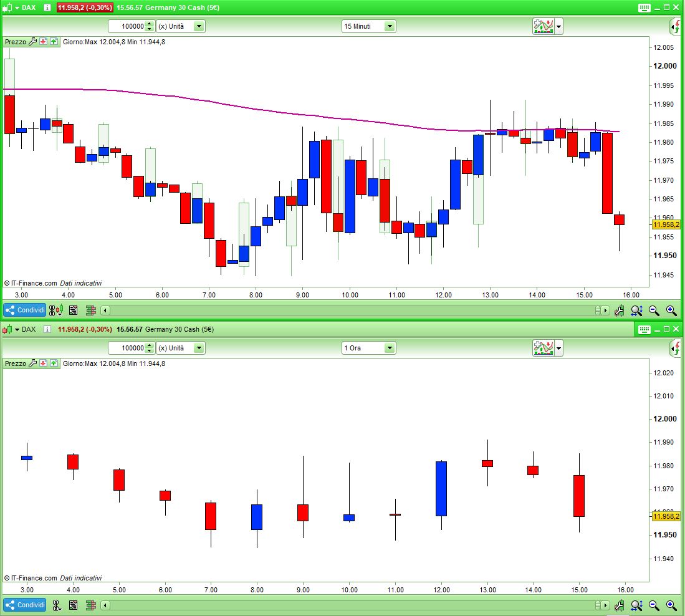Click drawing tools icon in upper chart toolbar
The height and width of the screenshot is (616, 685).
pyautogui.click(x=619, y=310)
